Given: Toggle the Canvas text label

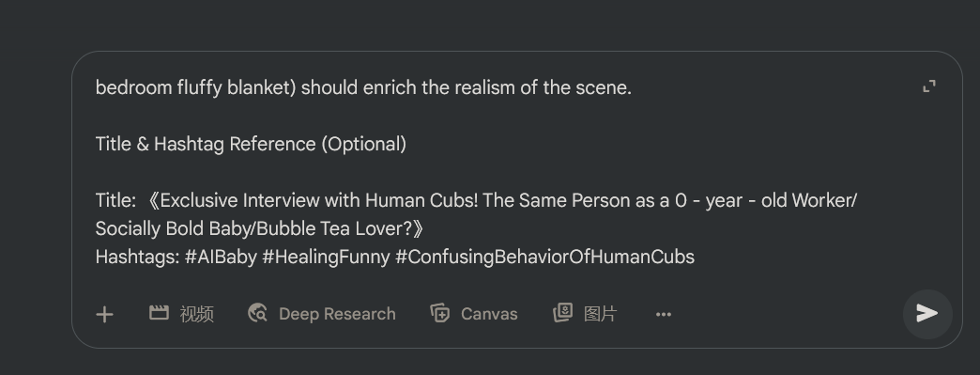Looking at the screenshot, I should click(x=489, y=314).
